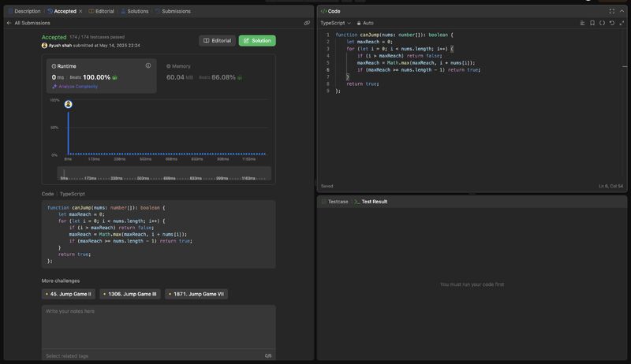Select the Runtime stats card
Image resolution: width=631 pixels, height=364 pixels.
(x=102, y=76)
